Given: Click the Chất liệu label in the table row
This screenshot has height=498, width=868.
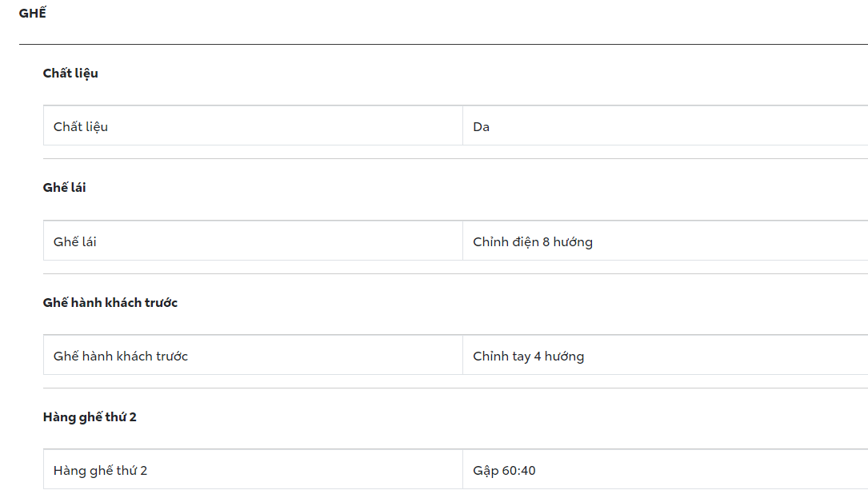Looking at the screenshot, I should coord(81,126).
